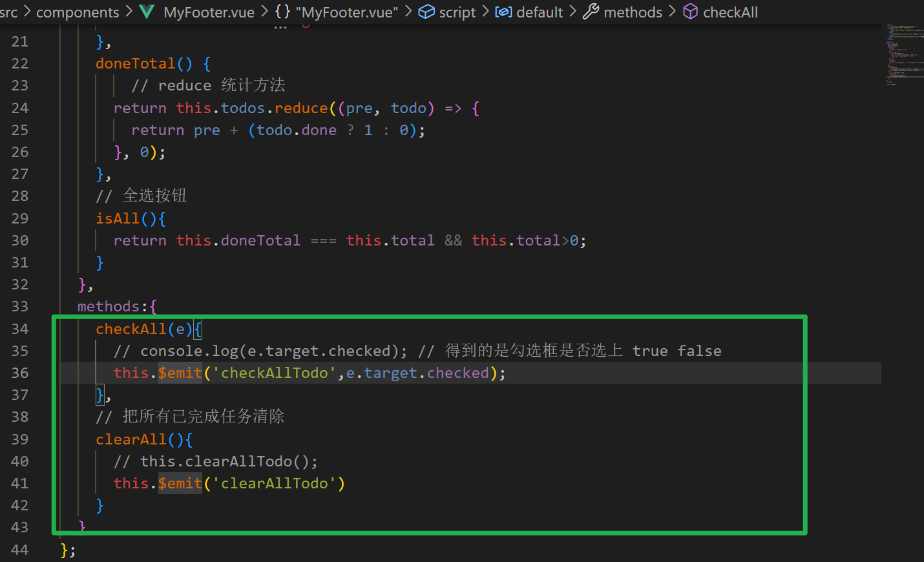Click the methods keyword on line 33

pos(108,306)
